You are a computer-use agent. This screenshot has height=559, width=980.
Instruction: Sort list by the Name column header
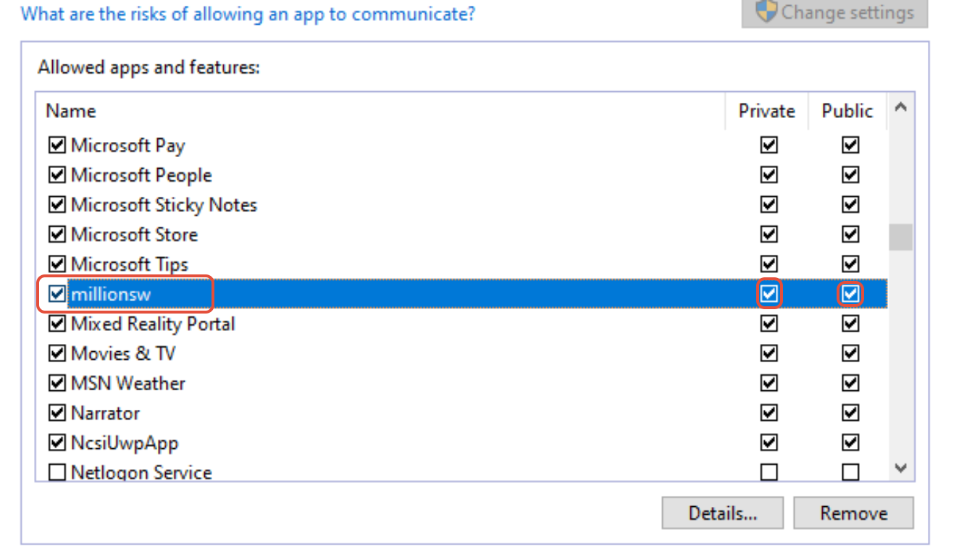click(71, 111)
